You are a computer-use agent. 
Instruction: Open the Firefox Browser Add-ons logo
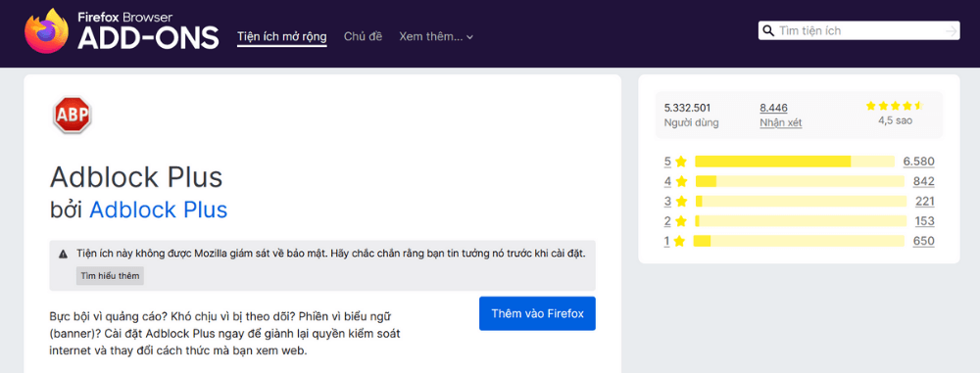click(122, 30)
